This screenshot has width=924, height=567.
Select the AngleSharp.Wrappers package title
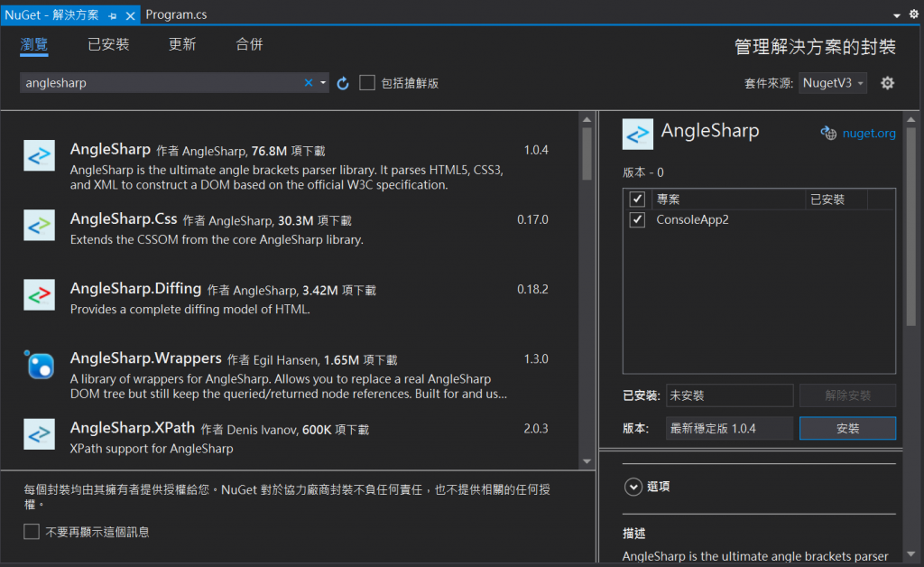click(x=145, y=358)
